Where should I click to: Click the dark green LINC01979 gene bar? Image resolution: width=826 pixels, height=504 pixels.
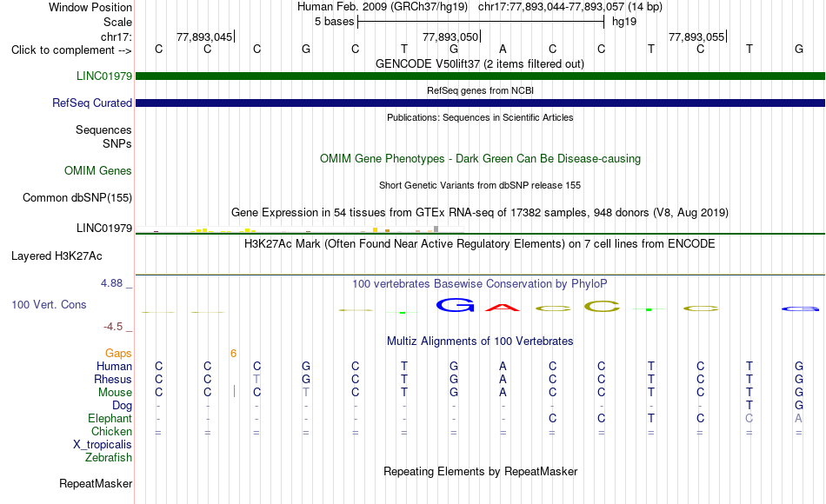[x=480, y=76]
